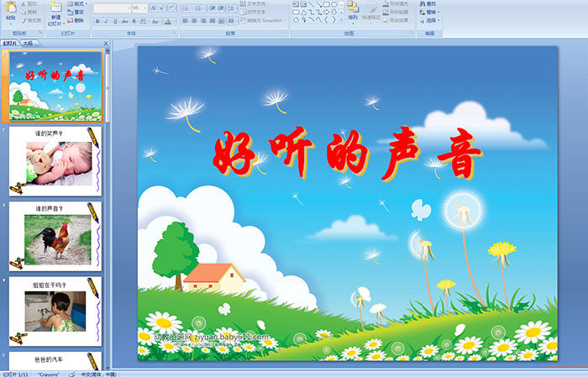Activate Format Painter (格式刷)
The image size is (588, 377).
click(32, 20)
